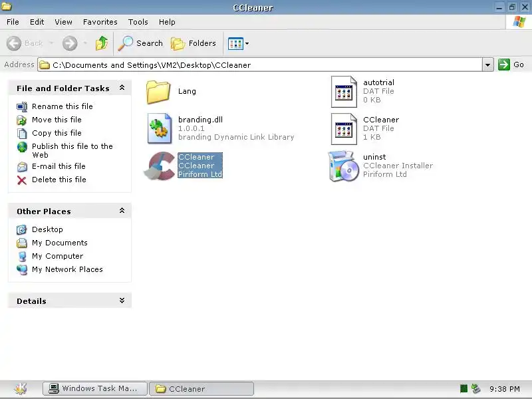The height and width of the screenshot is (399, 532).
Task: Click the Desktop icon in Other Places
Action: tap(22, 229)
